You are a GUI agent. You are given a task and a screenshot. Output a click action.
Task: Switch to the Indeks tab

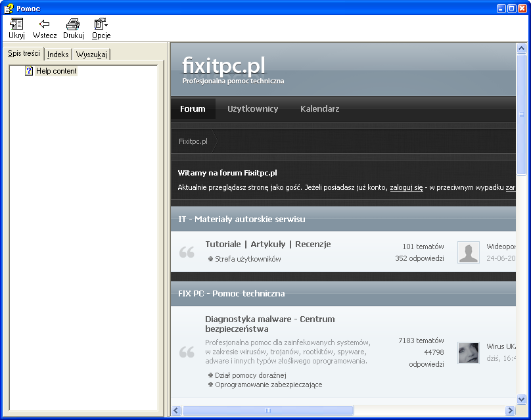tap(58, 55)
